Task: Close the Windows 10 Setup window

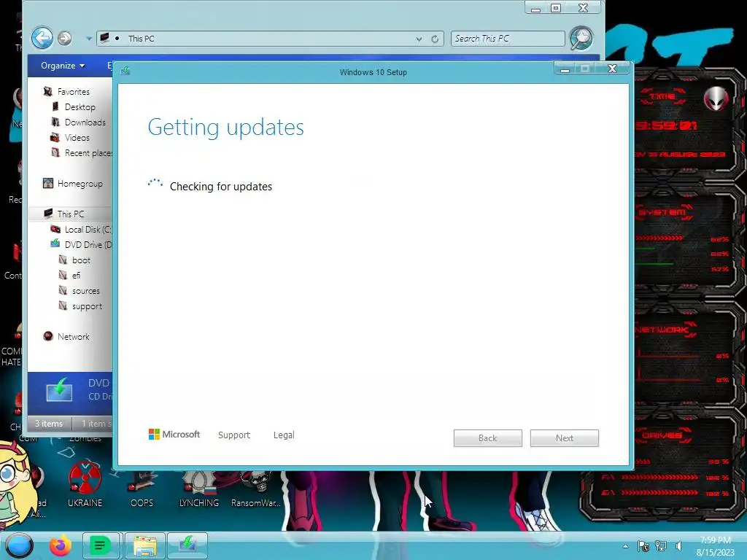Action: pyautogui.click(x=613, y=69)
